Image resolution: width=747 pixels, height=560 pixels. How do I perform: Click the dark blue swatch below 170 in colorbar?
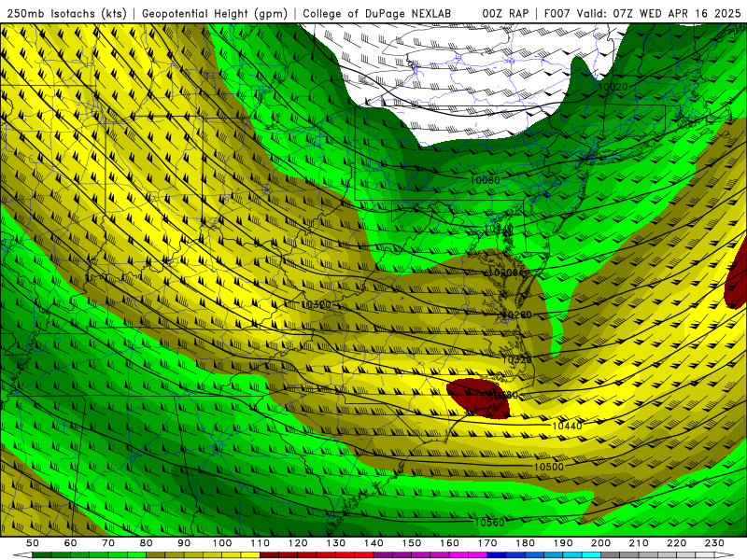point(497,555)
